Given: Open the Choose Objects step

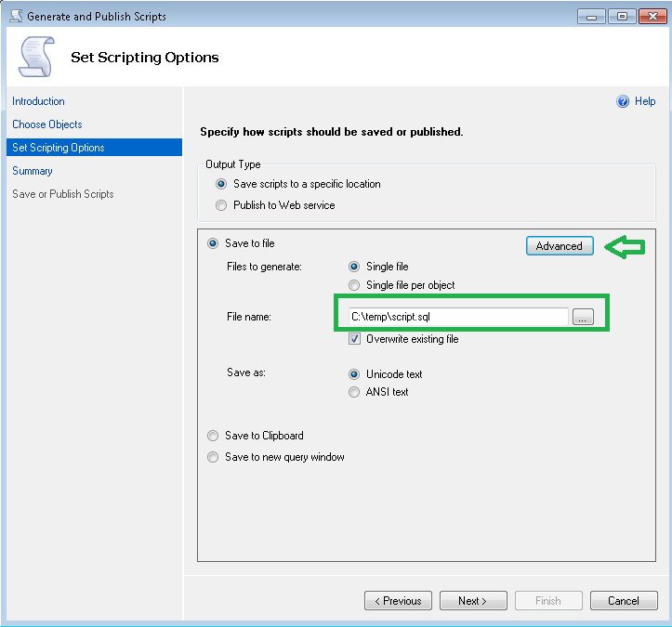Looking at the screenshot, I should 46,124.
